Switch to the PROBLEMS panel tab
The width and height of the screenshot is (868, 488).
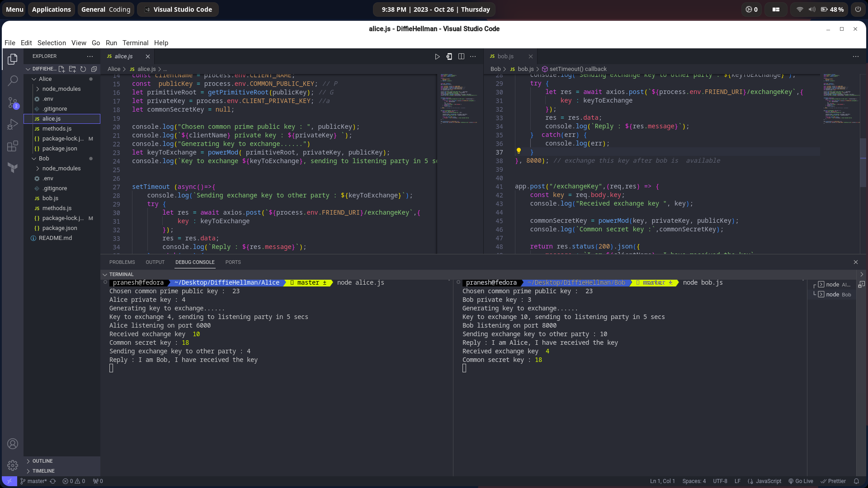coord(122,262)
